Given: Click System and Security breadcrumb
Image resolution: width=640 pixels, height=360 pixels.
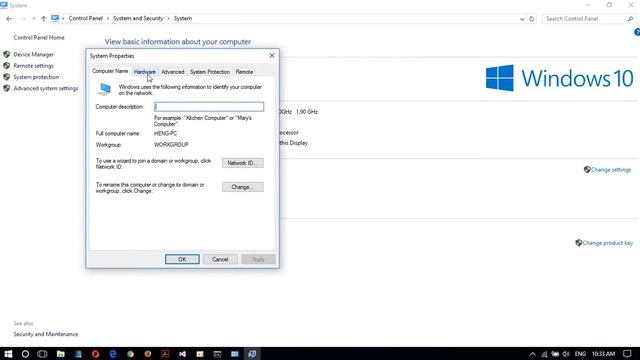Looking at the screenshot, I should point(138,18).
